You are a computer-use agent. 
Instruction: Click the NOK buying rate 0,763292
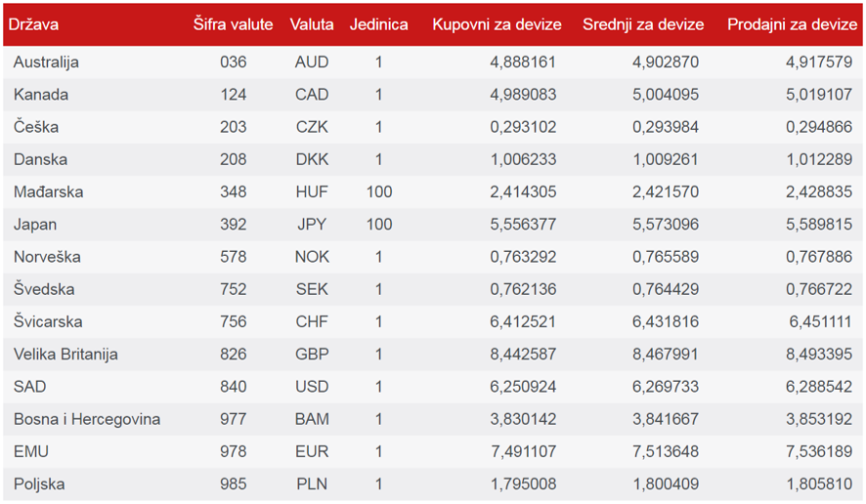(x=523, y=257)
